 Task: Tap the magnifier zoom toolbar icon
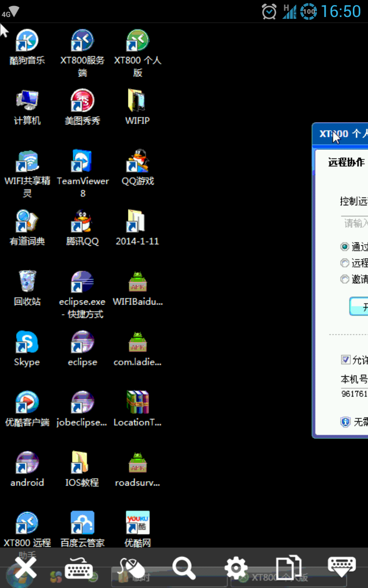coord(184,568)
